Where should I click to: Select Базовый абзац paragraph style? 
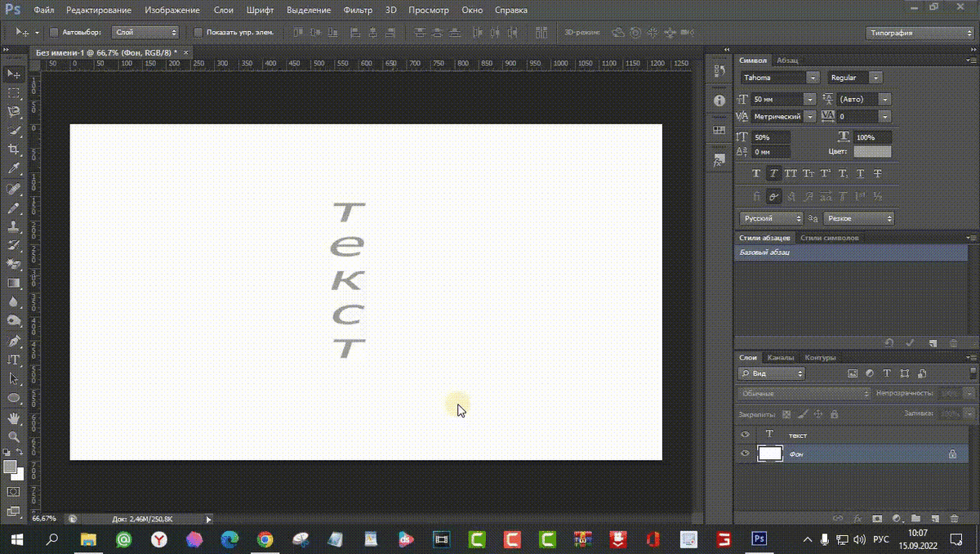tap(851, 252)
